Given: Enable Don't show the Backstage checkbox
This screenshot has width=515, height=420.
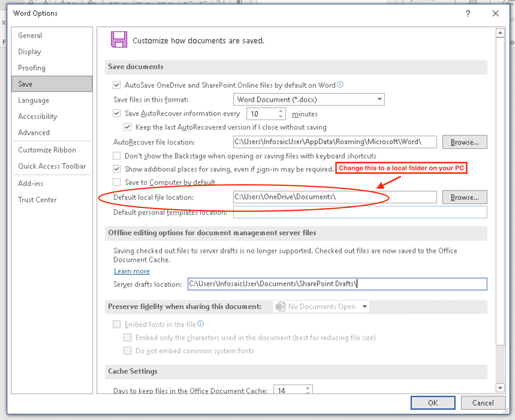Looking at the screenshot, I should pos(117,156).
